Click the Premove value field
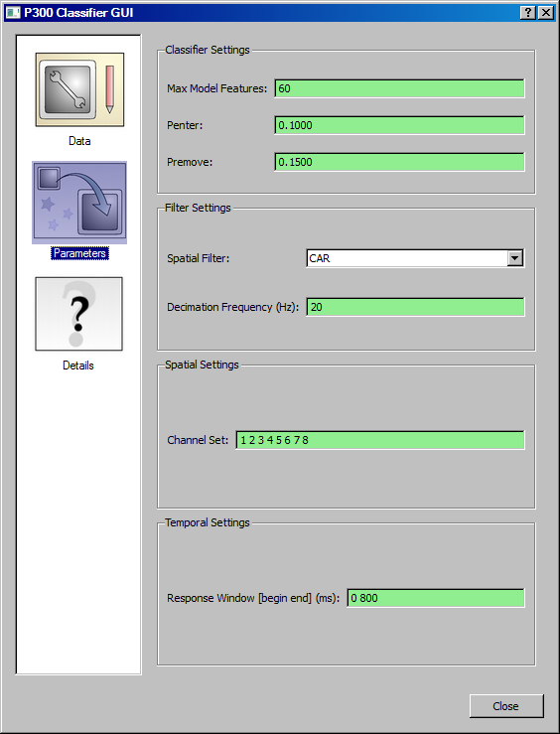The width and height of the screenshot is (560, 734). tap(399, 162)
